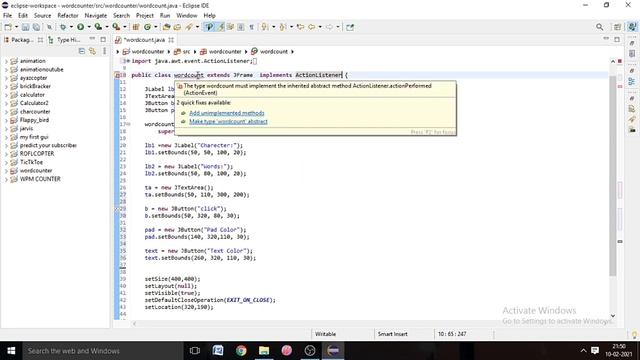
Task: Click the New Java Class icon
Action: tap(147, 27)
